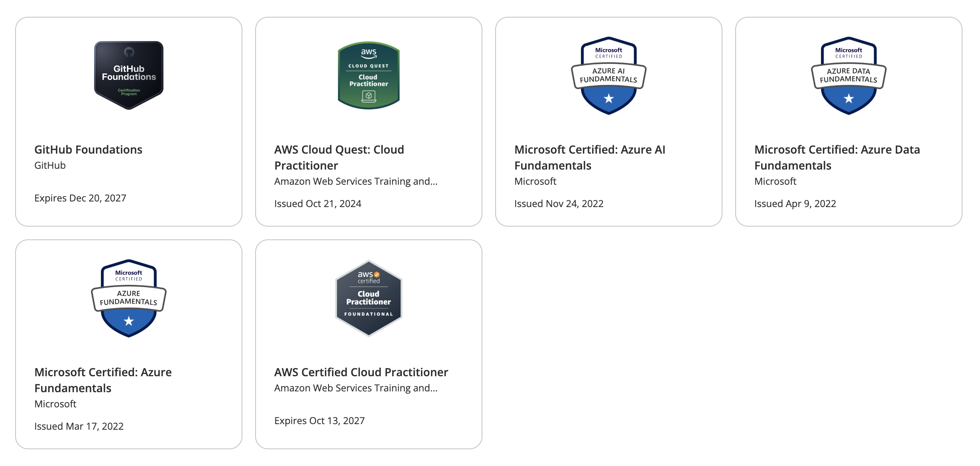Open Microsoft Certified: Azure Data Fundamentals title
This screenshot has height=466, width=980.
pyautogui.click(x=837, y=157)
